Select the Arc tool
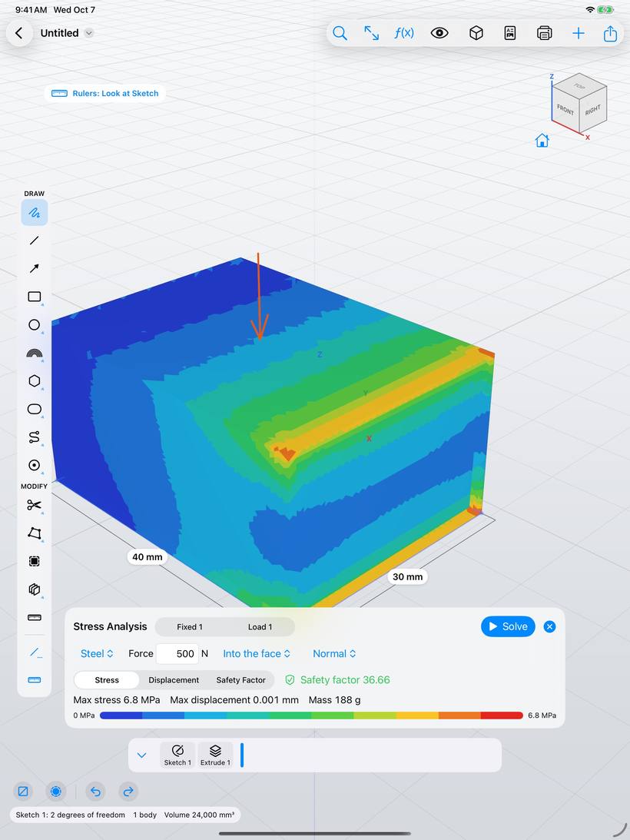The height and width of the screenshot is (840, 630). 35,353
